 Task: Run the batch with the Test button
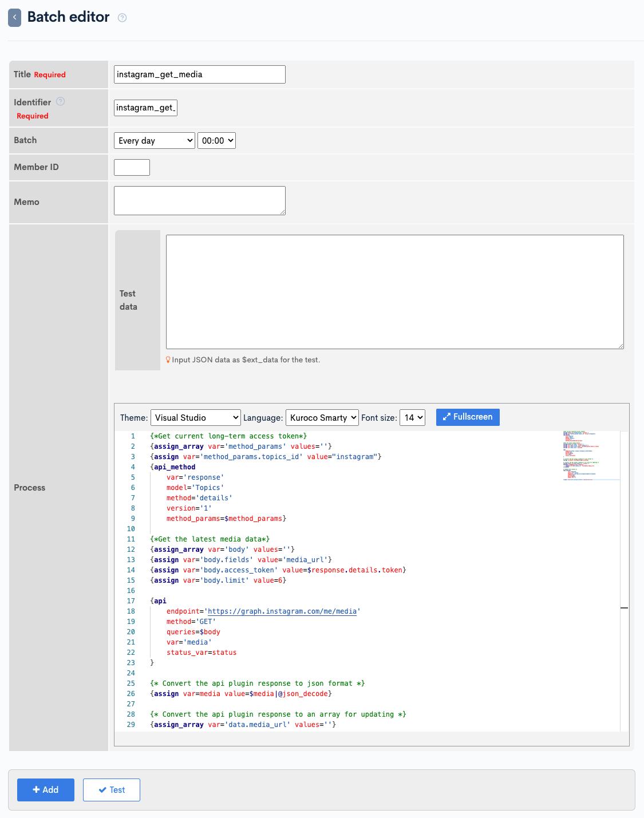click(112, 789)
